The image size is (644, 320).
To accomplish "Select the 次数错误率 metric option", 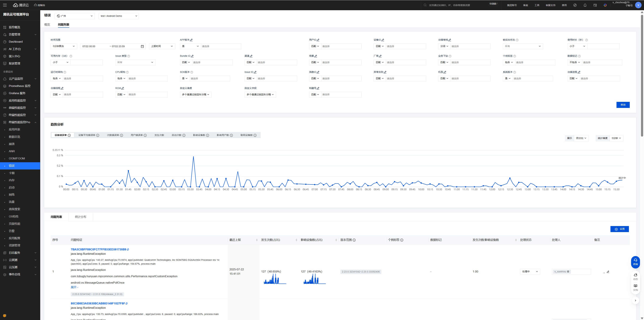I will click(113, 135).
